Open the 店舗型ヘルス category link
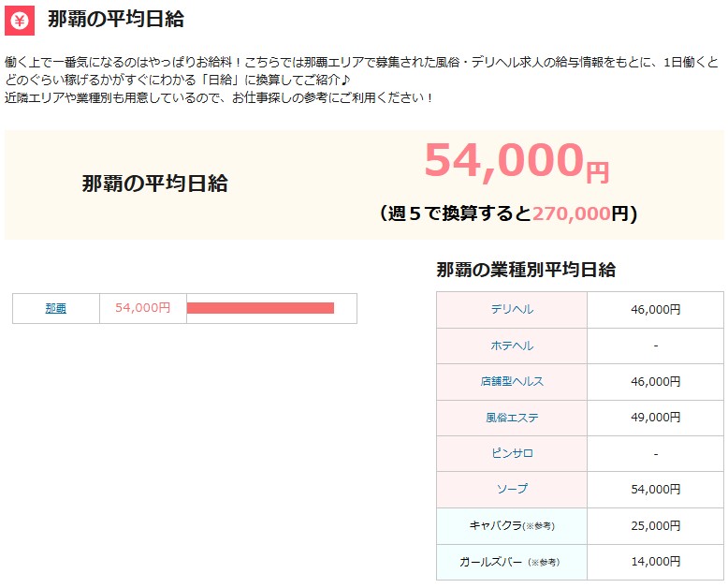Viewport: 728px width, 588px height. 512,381
